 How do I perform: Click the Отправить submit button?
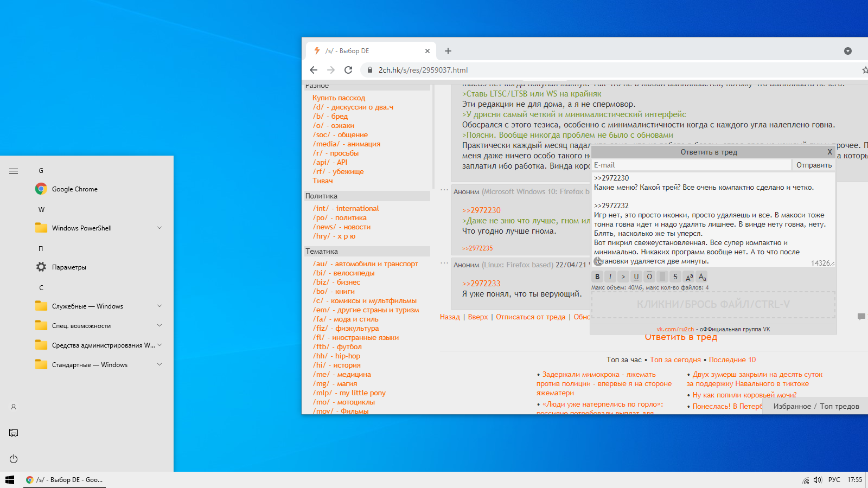pos(814,165)
